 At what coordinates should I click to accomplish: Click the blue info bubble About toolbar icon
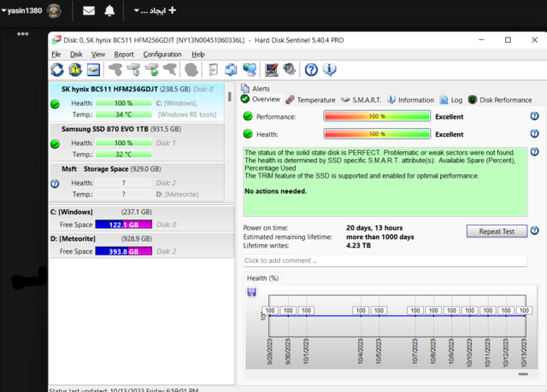[330, 69]
